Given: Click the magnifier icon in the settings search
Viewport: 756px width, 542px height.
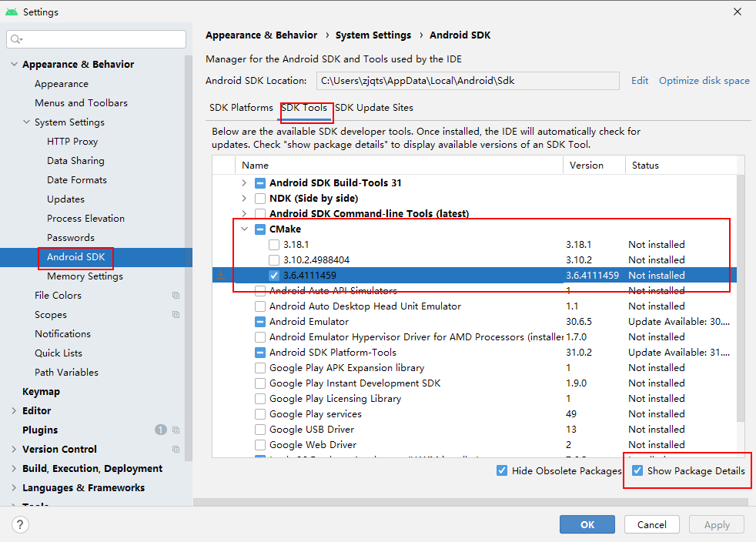Looking at the screenshot, I should [16, 39].
